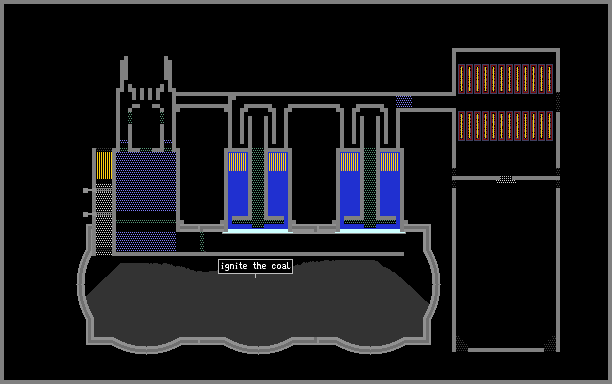Click the lower purple dotted block above the boiler
Viewport: 612px width, 384px height.
(146, 241)
